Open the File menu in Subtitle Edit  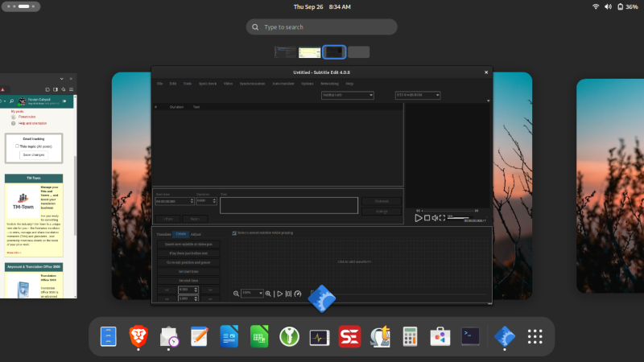[x=159, y=84]
